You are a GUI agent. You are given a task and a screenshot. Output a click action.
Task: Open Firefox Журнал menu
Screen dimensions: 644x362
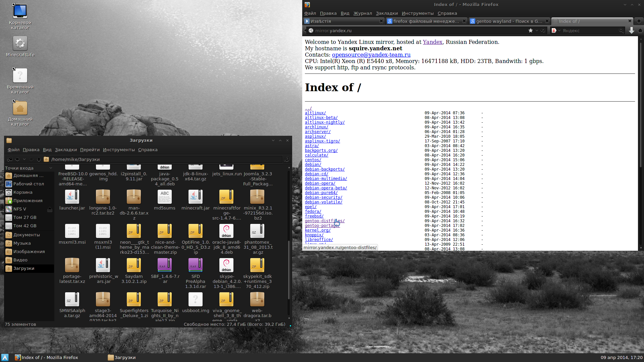363,13
